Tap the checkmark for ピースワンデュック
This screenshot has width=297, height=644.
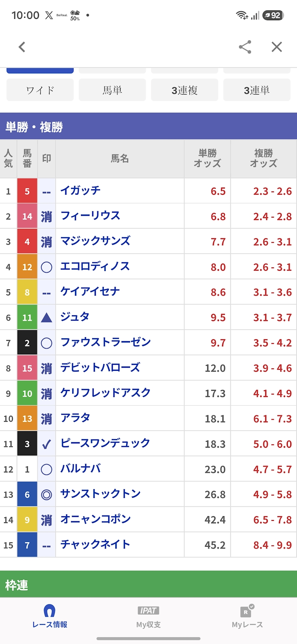[46, 444]
